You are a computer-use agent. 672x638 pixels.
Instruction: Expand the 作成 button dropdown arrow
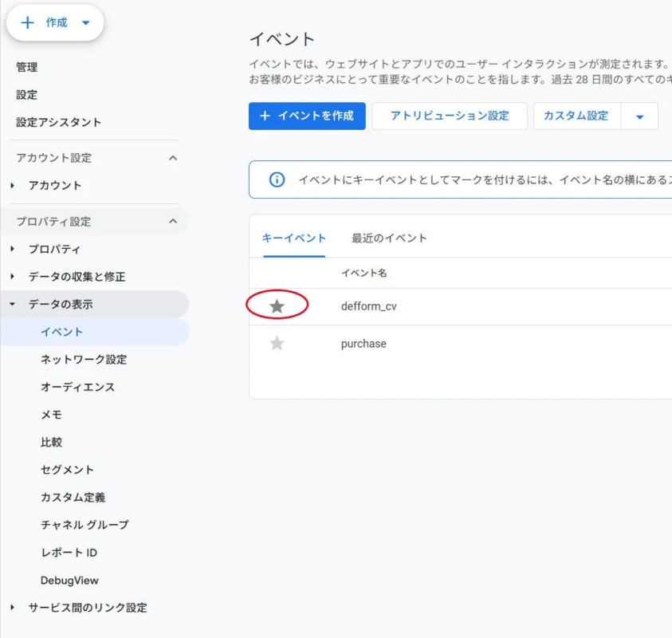[x=85, y=23]
